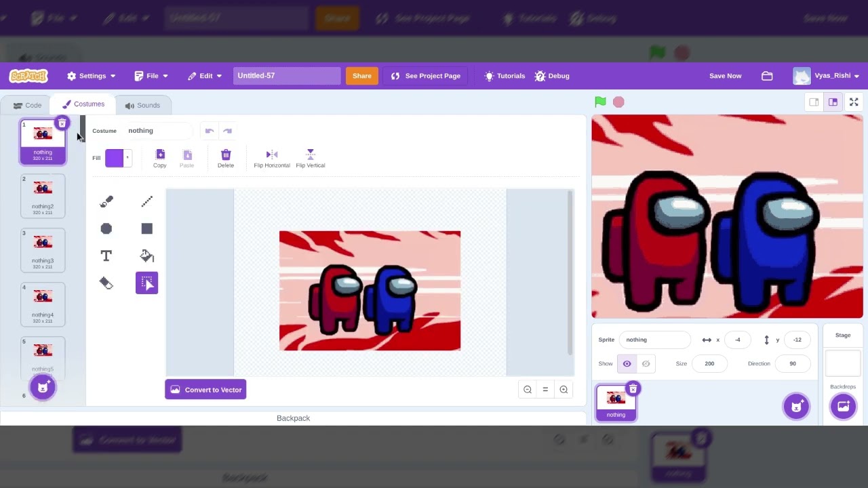Select costume nothing3 thumbnail
This screenshot has height=488, width=868.
43,250
